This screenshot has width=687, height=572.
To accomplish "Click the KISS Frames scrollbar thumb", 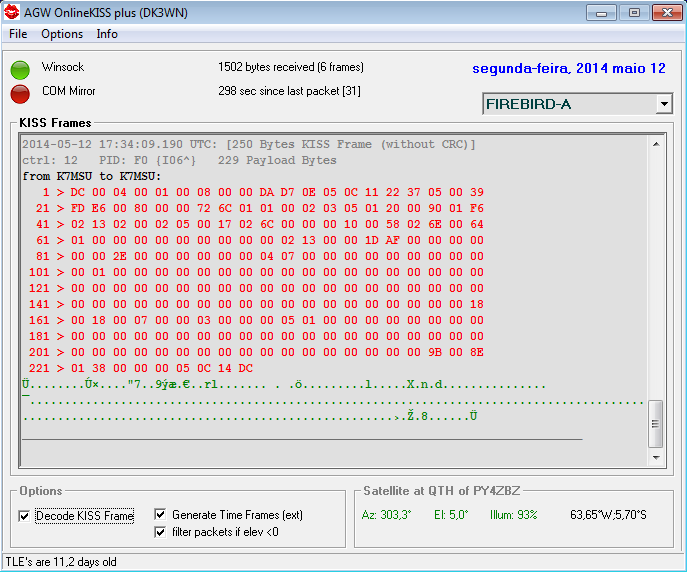I will [655, 424].
